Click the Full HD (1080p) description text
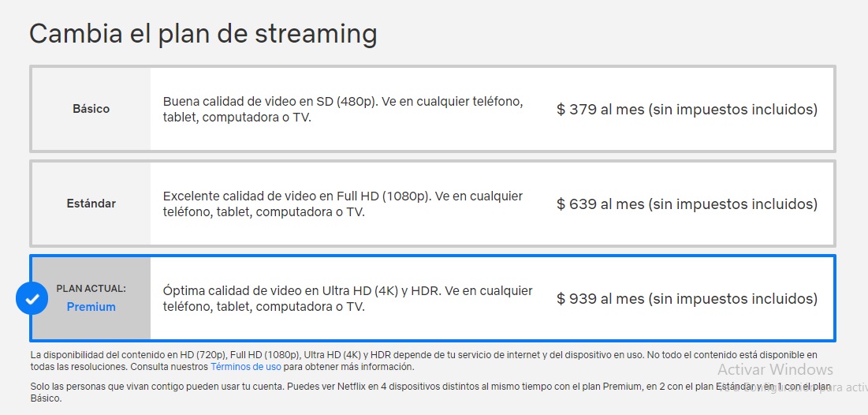868x415 pixels. [x=343, y=204]
